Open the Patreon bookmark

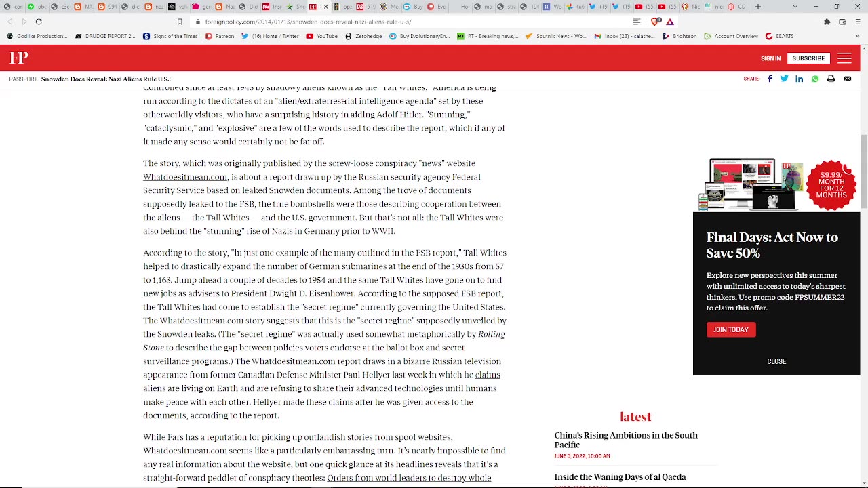[x=219, y=36]
